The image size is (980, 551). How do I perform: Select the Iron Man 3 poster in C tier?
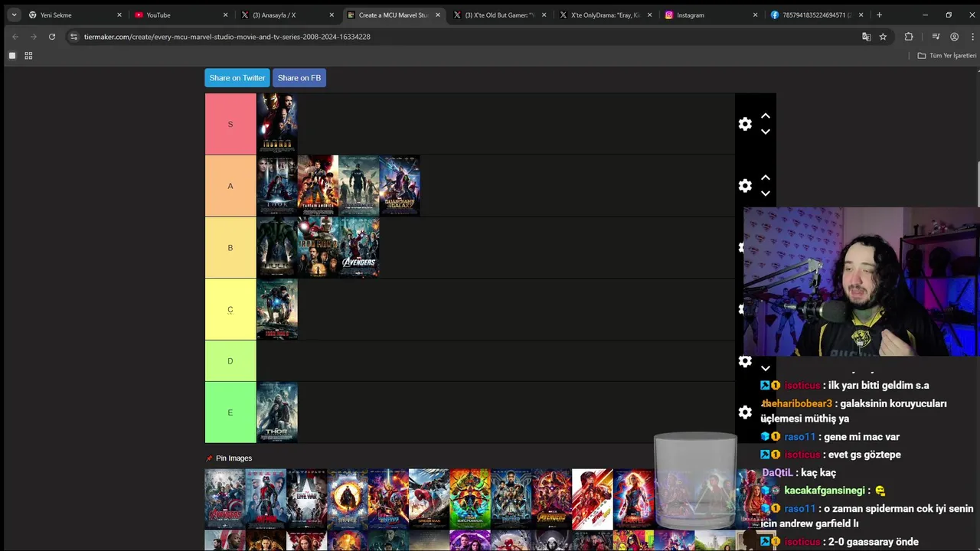(277, 310)
